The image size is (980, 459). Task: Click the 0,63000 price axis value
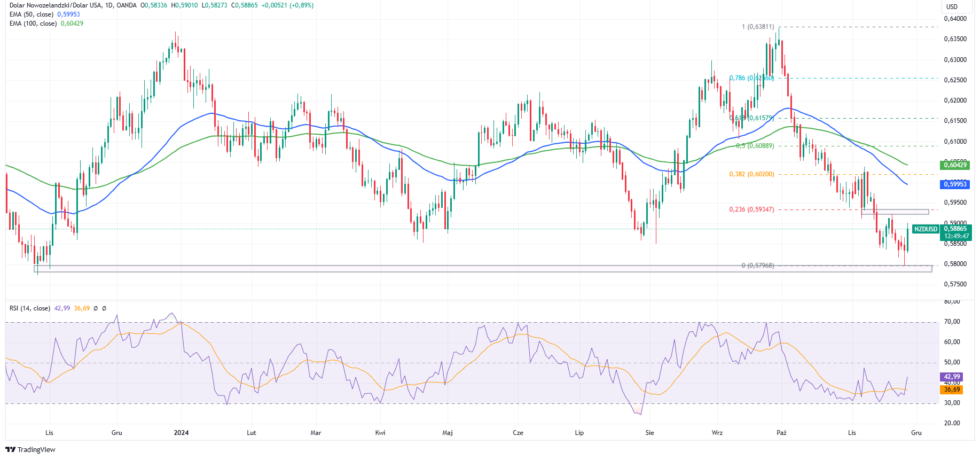coord(955,60)
